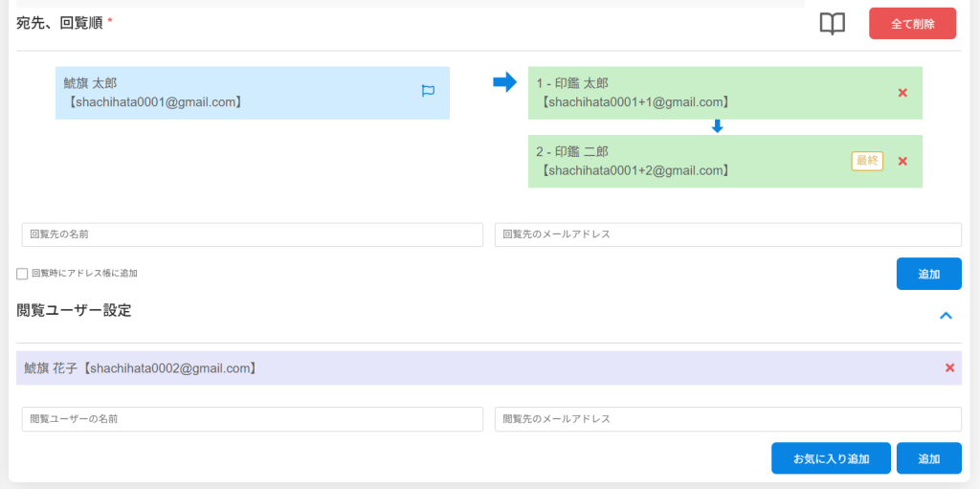The image size is (980, 489).
Task: Focus the 回覧先のメールアドレス field
Action: [x=727, y=234]
